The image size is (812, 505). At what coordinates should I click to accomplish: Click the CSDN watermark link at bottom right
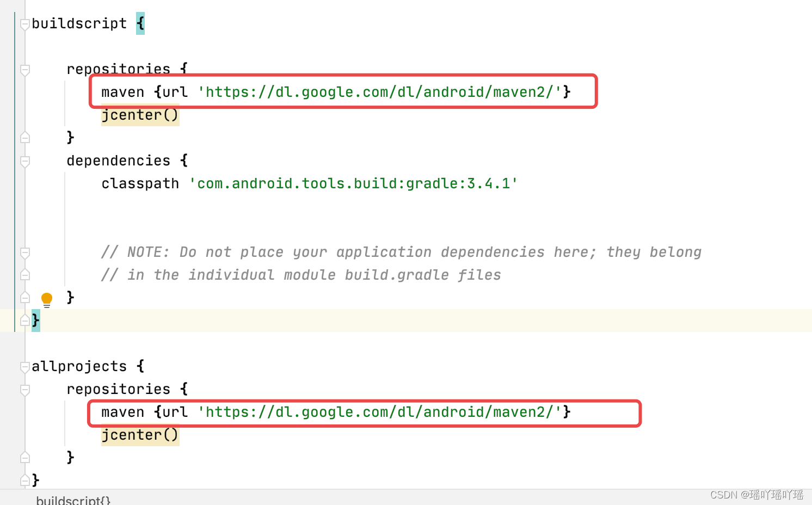(756, 495)
